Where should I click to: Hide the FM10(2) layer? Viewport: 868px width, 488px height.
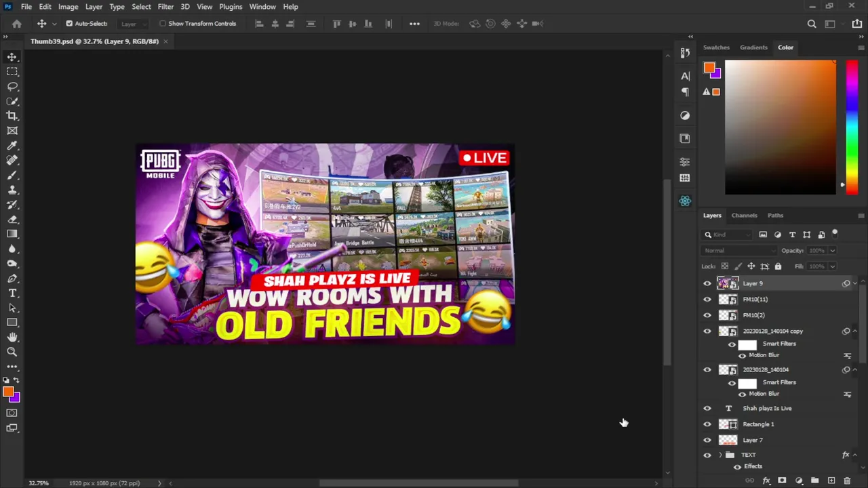click(x=707, y=315)
